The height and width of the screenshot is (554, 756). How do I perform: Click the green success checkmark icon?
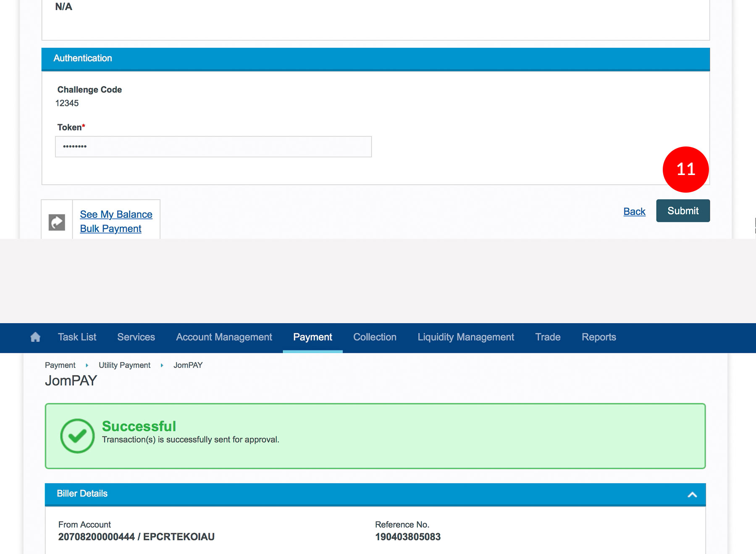pyautogui.click(x=77, y=436)
